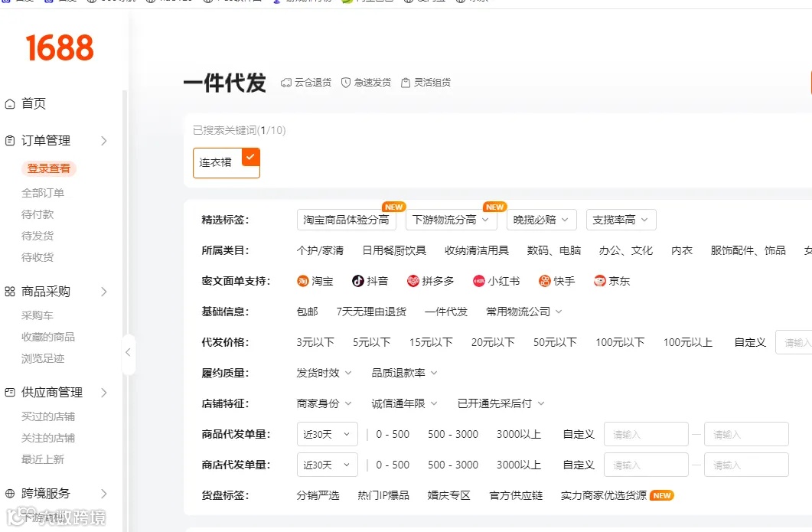This screenshot has height=532, width=812.
Task: Toggle the 7天无理由退货 filter
Action: point(371,312)
